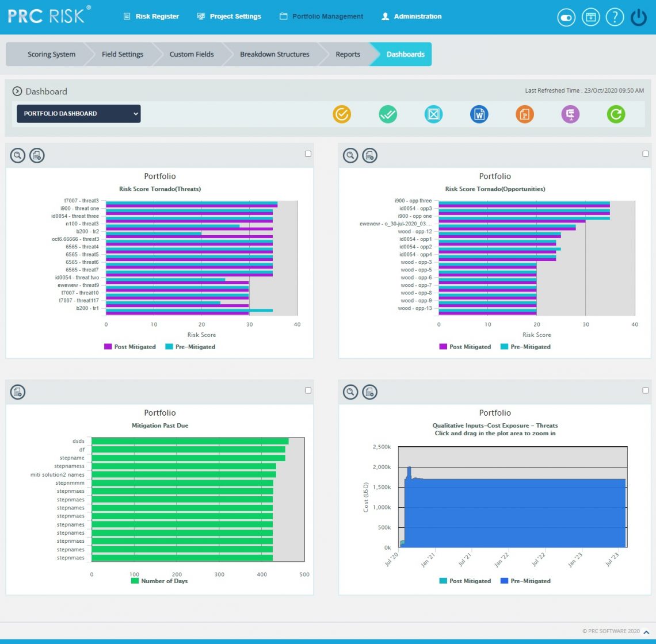Go to the Risk Register
The width and height of the screenshot is (656, 644).
coord(151,16)
